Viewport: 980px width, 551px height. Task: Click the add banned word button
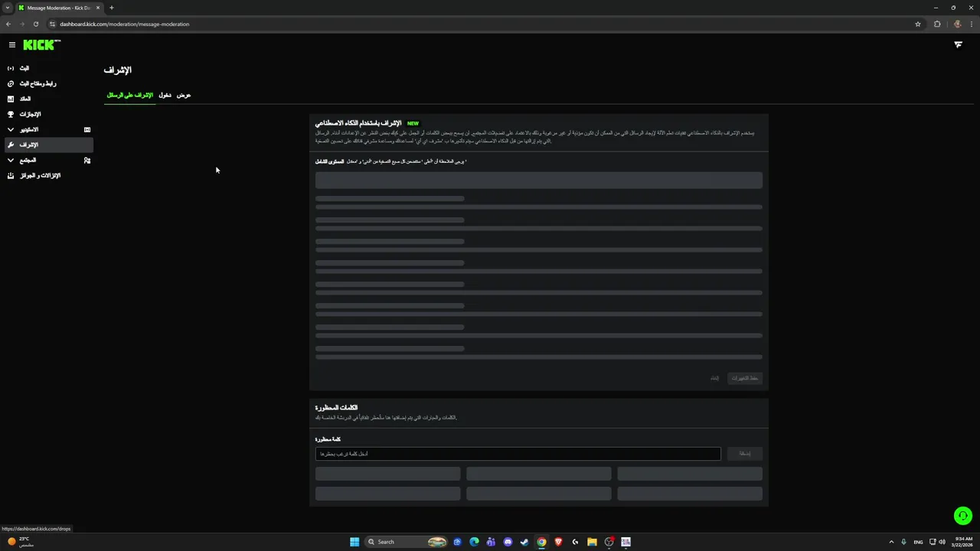coord(744,454)
